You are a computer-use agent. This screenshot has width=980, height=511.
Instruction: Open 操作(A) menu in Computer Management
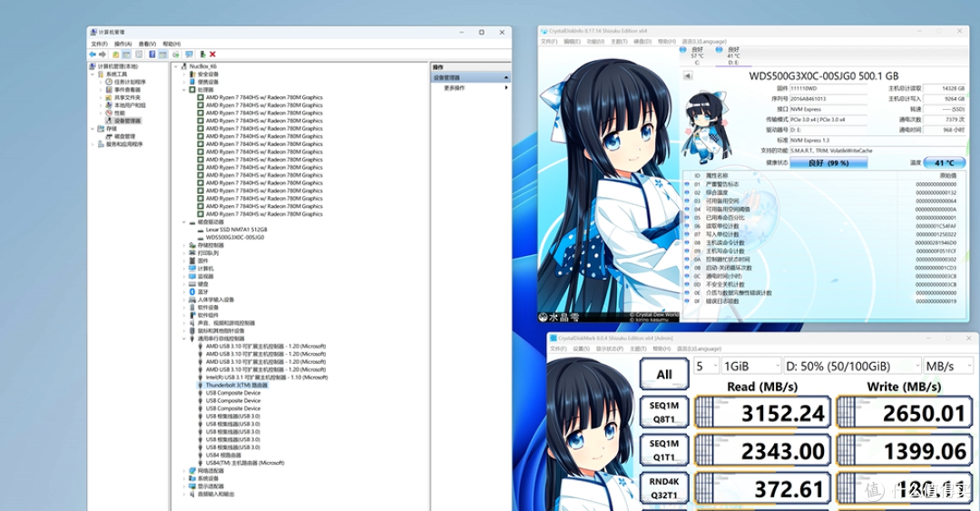[x=123, y=44]
